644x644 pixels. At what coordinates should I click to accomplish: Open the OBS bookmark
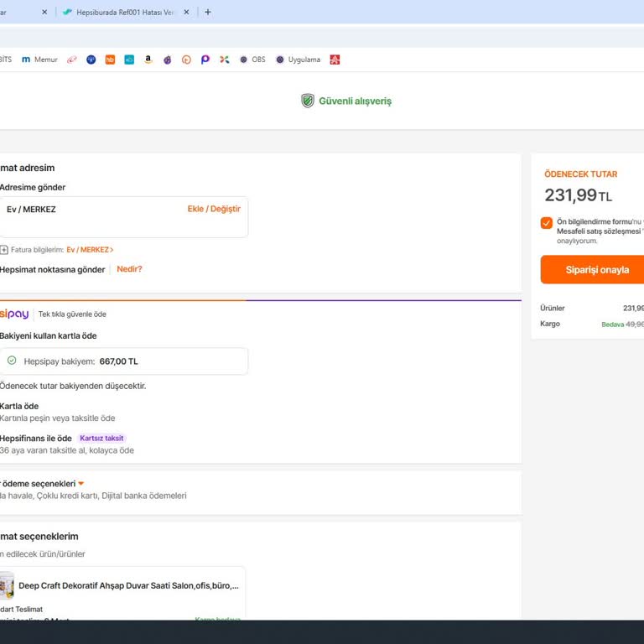click(252, 60)
